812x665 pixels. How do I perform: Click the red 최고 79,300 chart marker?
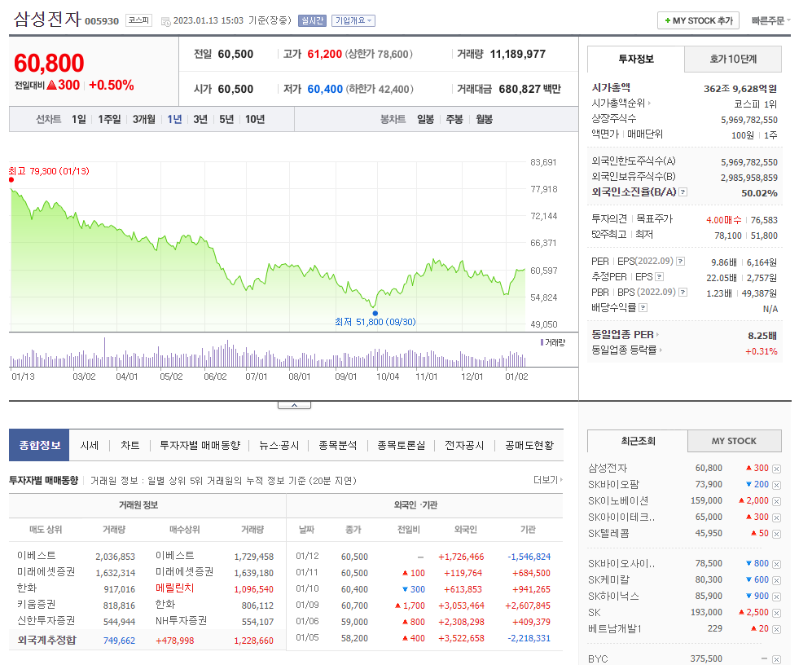(11, 180)
